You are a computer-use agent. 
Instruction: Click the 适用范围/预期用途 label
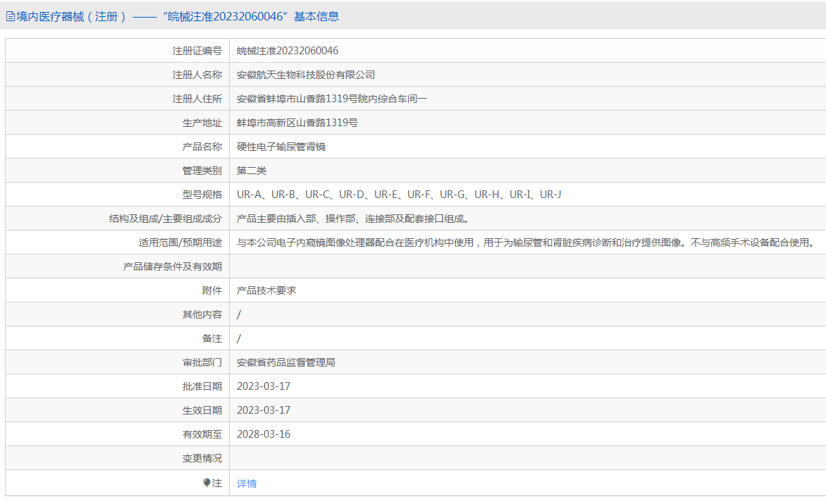click(180, 242)
